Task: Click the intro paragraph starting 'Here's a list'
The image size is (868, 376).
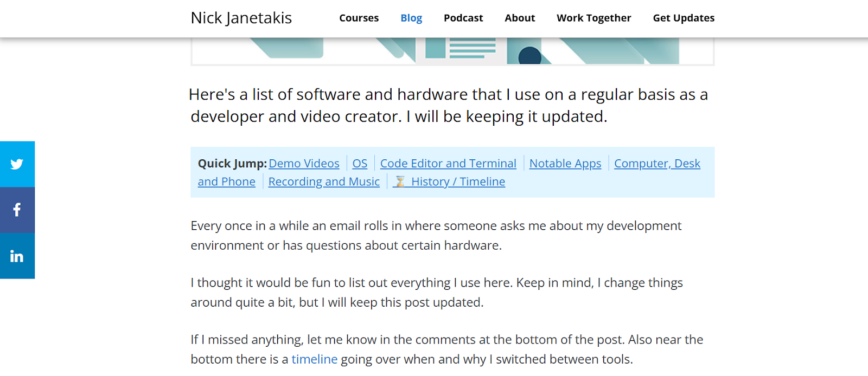Action: tap(449, 106)
